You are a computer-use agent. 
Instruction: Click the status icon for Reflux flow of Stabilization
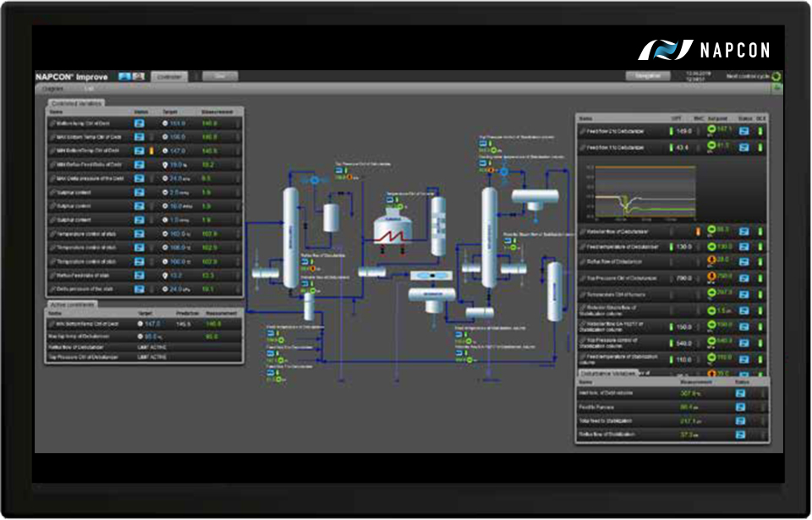(740, 435)
